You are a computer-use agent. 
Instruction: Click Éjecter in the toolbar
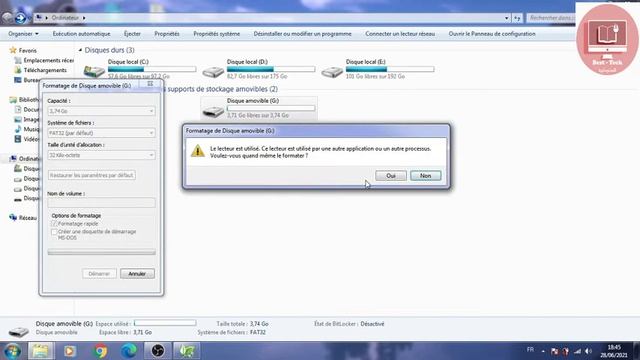(x=132, y=34)
